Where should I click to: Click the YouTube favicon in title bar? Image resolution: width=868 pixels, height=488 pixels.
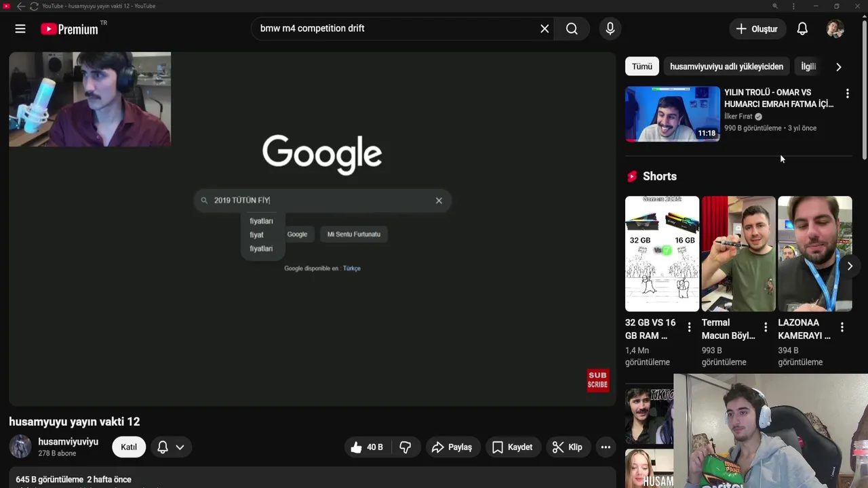pos(6,6)
